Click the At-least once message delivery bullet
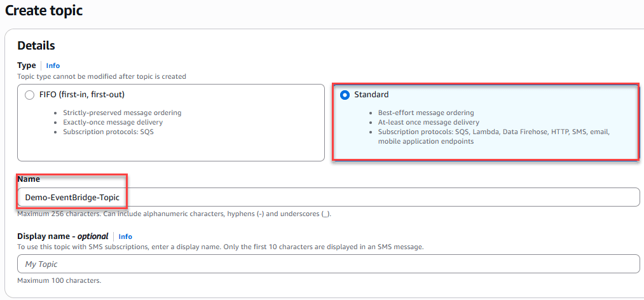 [x=428, y=122]
